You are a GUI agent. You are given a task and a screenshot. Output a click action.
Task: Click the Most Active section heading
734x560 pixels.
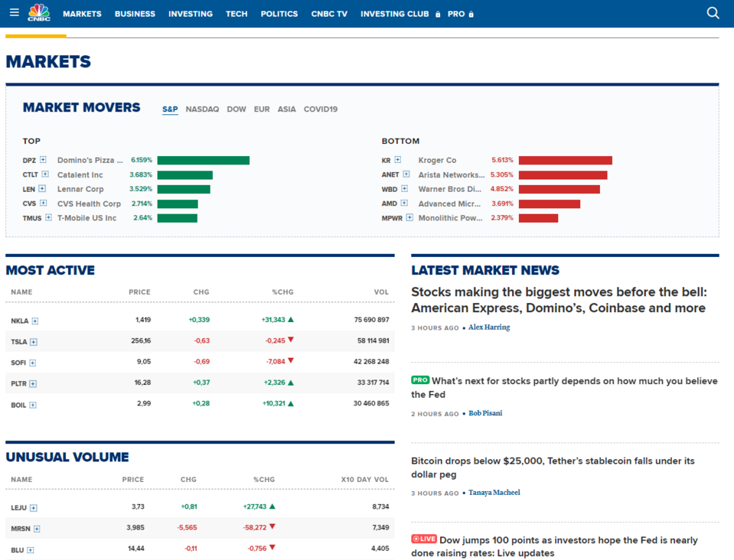tap(50, 270)
